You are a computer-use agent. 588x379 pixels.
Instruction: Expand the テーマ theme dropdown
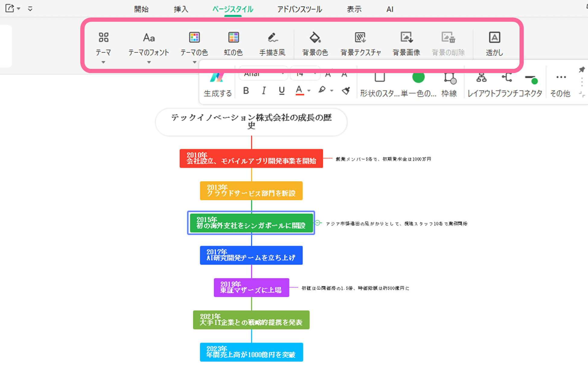point(103,62)
